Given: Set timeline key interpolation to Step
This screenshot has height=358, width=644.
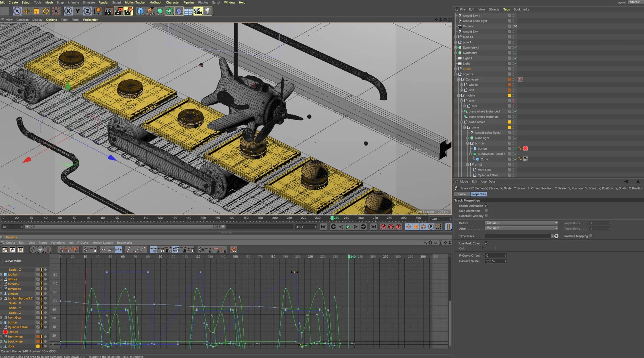Looking at the screenshot, I should [111, 250].
